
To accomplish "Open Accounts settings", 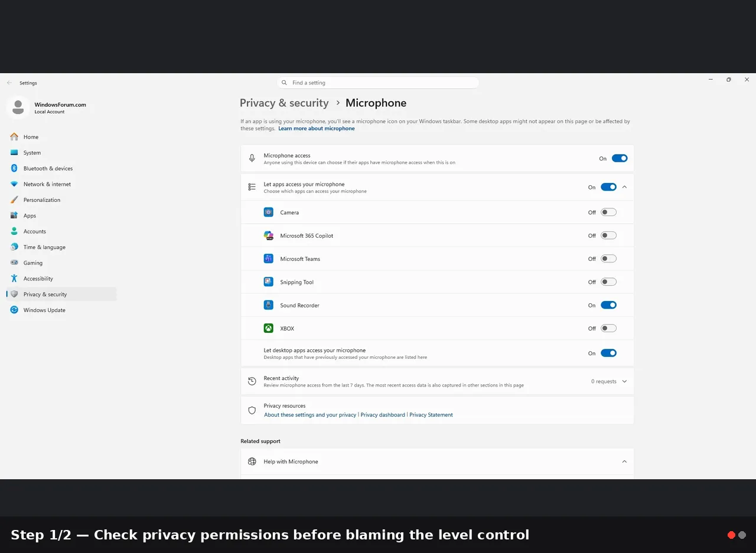I will 61,231.
